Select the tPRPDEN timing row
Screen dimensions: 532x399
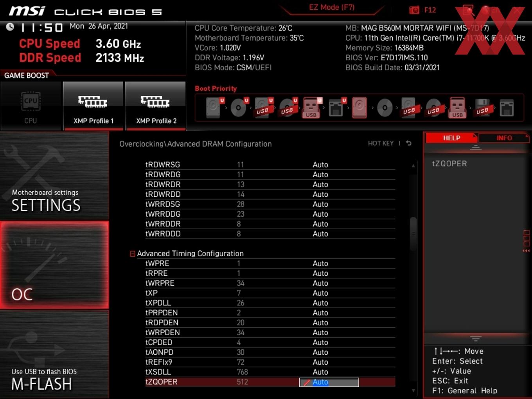pyautogui.click(x=270, y=313)
